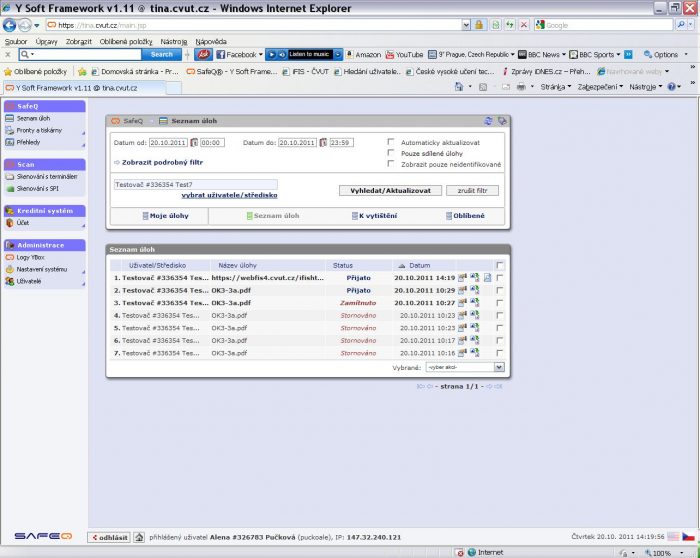700x558 pixels.
Task: Select checkbox for job row 3 Zamítnuto
Action: (x=500, y=303)
